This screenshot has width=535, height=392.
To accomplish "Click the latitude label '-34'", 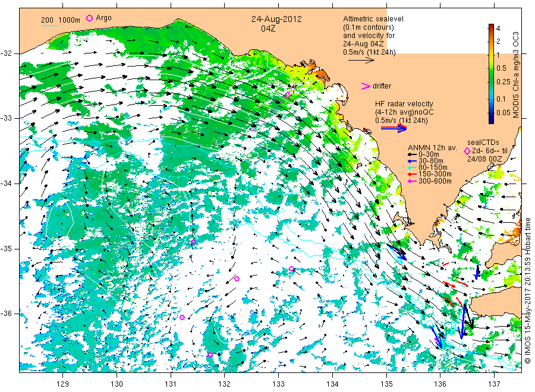I will click(7, 184).
